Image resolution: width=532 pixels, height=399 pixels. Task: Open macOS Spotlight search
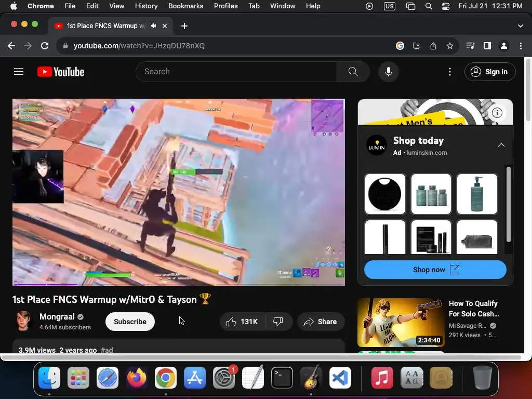[x=429, y=6]
